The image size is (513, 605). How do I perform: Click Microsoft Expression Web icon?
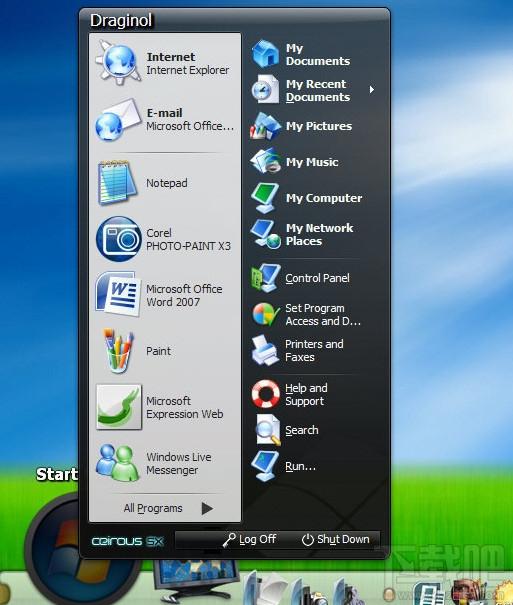click(118, 407)
